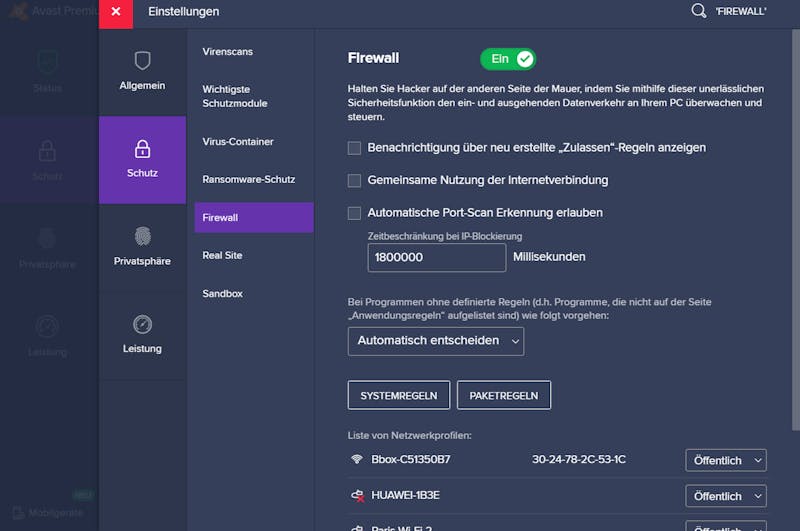The height and width of the screenshot is (531, 800).
Task: Enable Gemeinsame Nutzung der Internetverbindung checkbox
Action: (x=354, y=181)
